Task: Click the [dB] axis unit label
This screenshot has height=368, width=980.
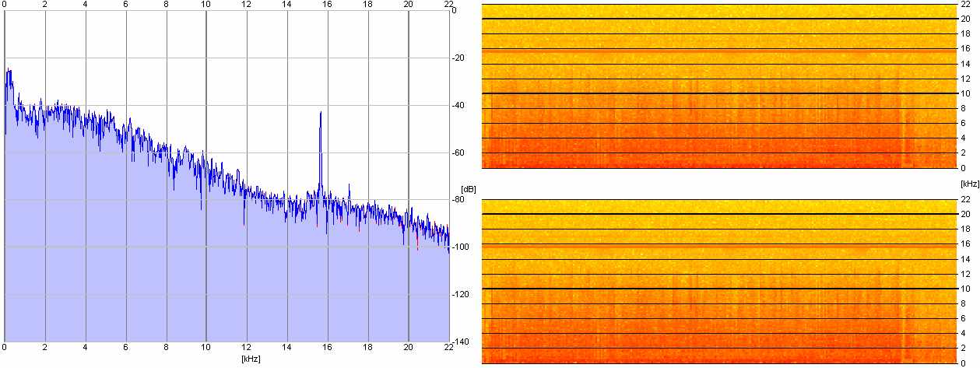Action: 469,189
